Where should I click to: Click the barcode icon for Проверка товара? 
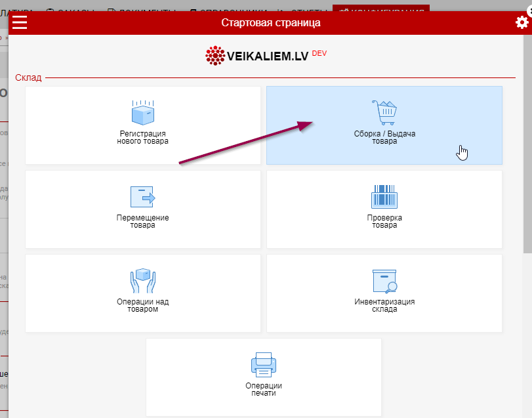(384, 197)
